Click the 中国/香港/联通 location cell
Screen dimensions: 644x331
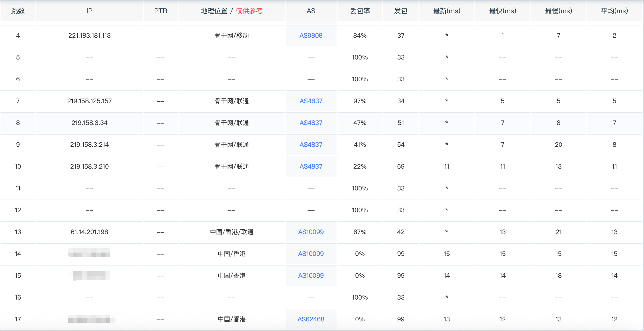[232, 232]
